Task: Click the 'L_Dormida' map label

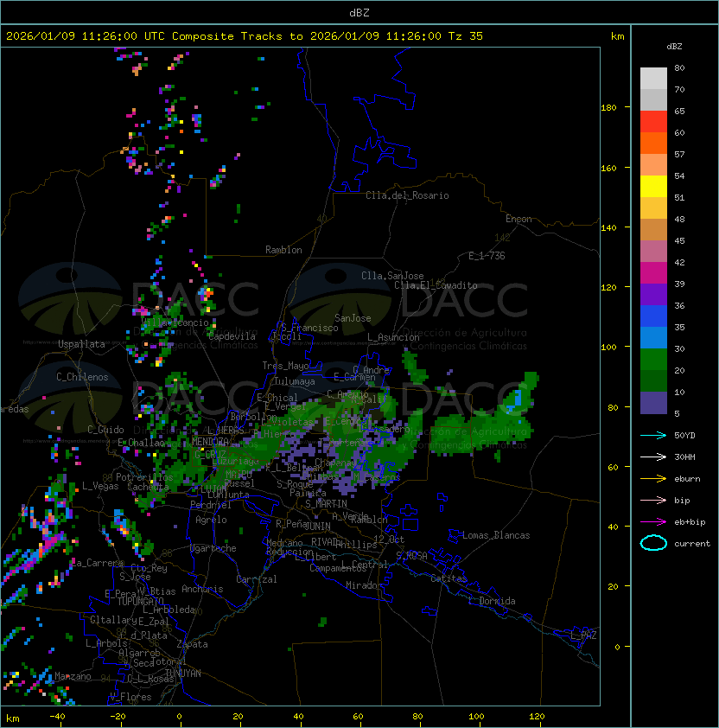Action: click(492, 601)
